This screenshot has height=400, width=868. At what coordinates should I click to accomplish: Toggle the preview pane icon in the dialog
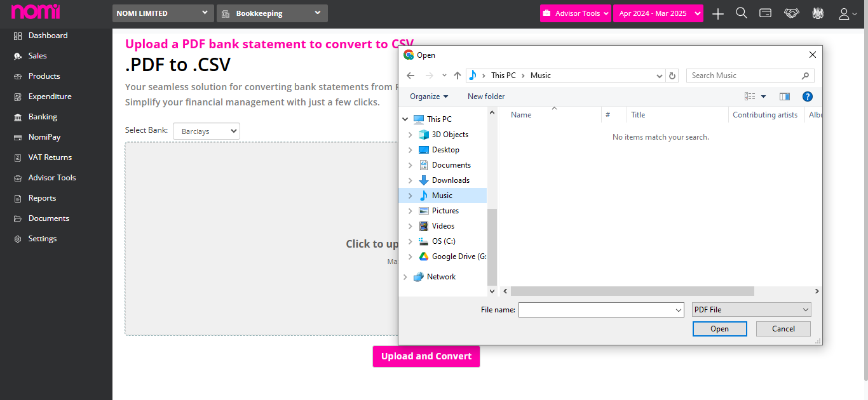(x=785, y=97)
